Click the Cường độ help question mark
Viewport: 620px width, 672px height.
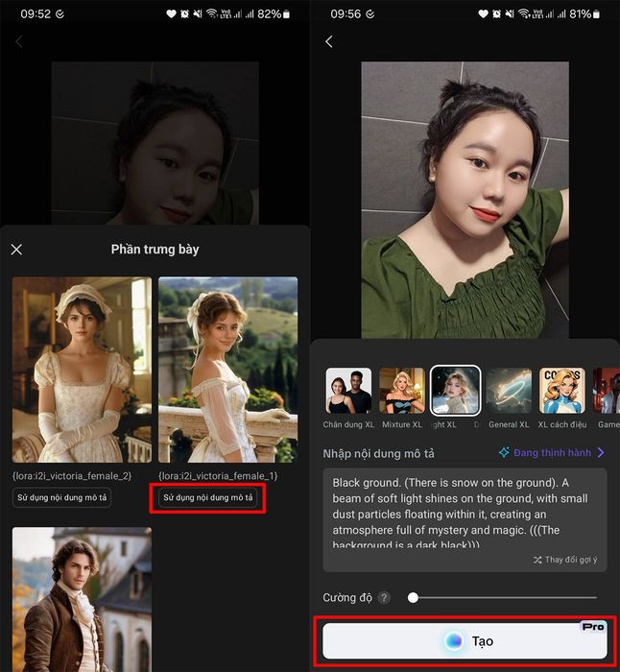384,597
